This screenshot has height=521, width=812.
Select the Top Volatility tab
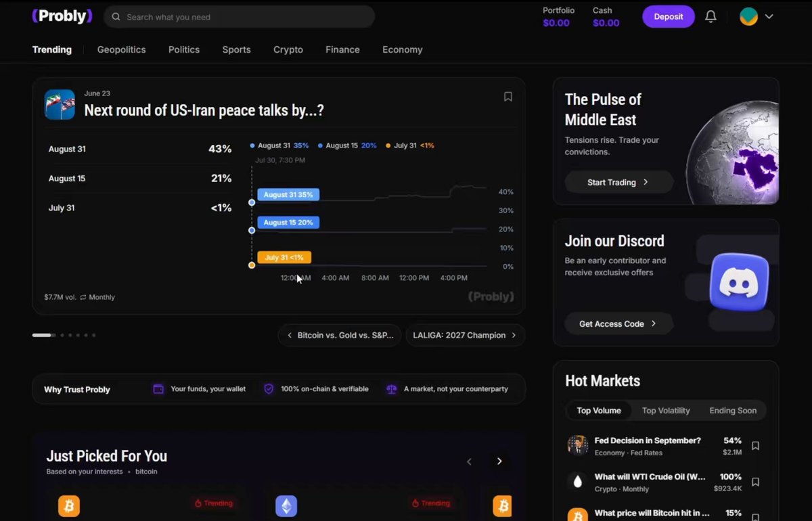click(666, 411)
